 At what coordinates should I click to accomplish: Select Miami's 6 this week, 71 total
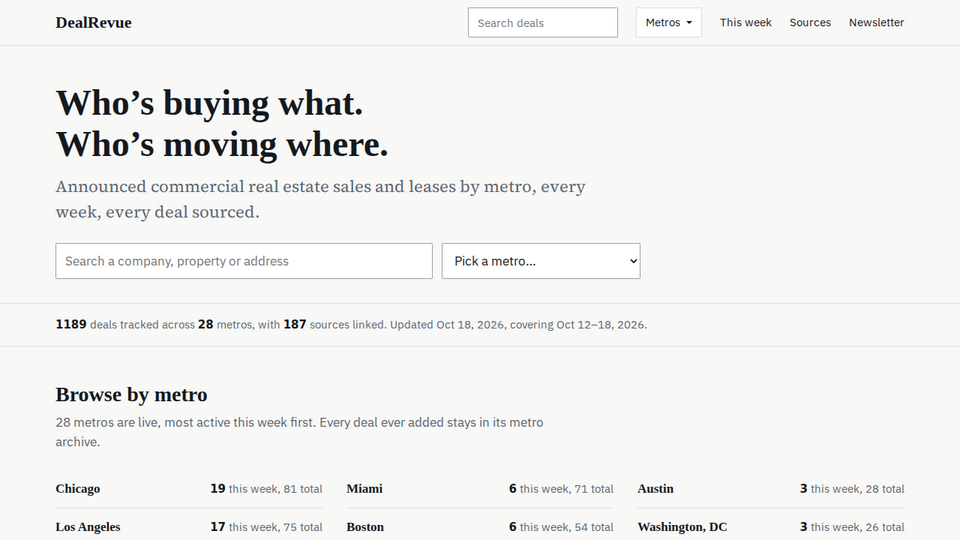click(561, 489)
